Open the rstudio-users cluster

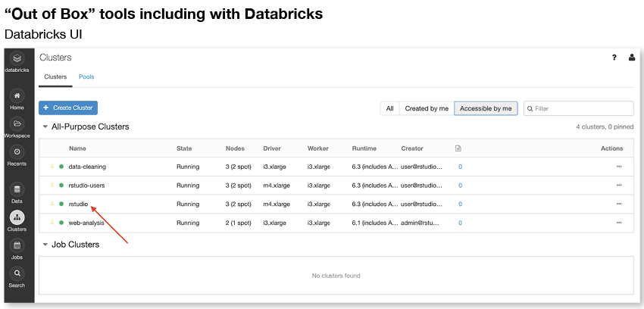coord(86,186)
